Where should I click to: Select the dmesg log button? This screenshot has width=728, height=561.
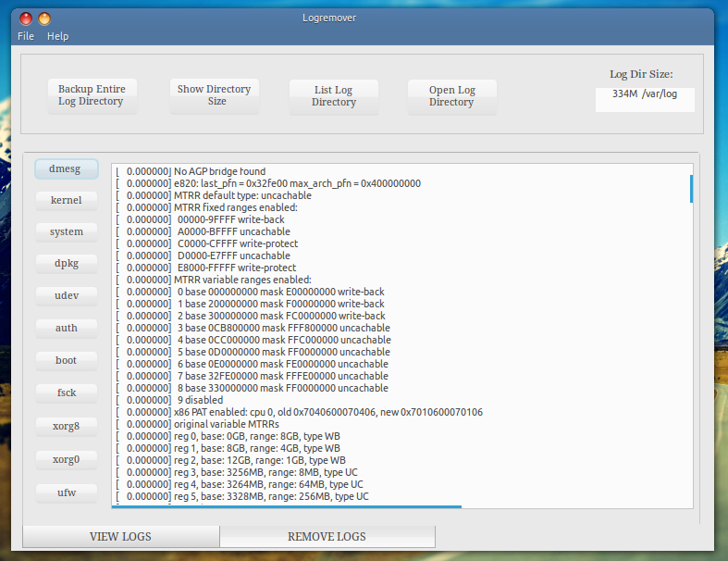coord(67,168)
